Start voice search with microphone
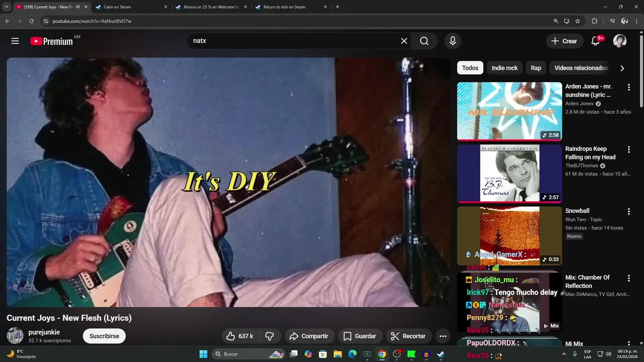The height and width of the screenshot is (362, 644). [x=453, y=41]
